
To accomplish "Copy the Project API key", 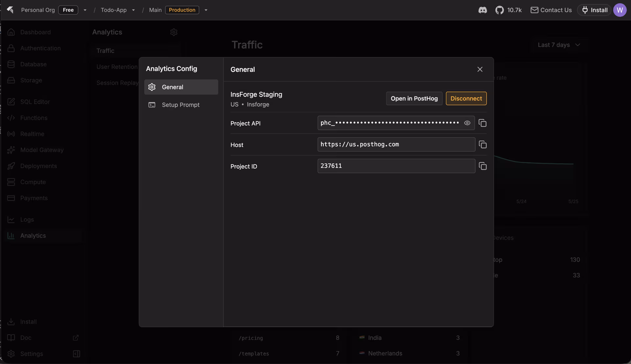I will [x=482, y=123].
